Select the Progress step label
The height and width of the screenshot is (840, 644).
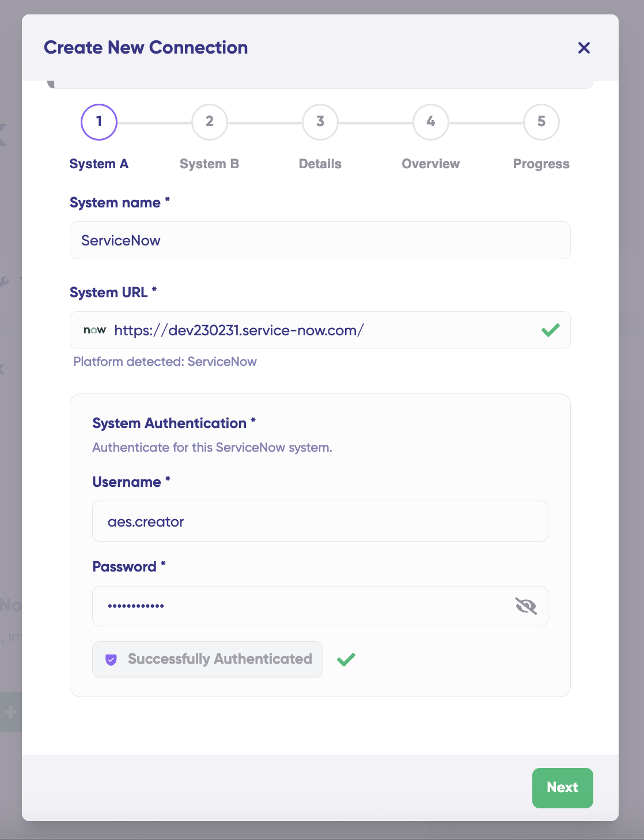pyautogui.click(x=541, y=164)
